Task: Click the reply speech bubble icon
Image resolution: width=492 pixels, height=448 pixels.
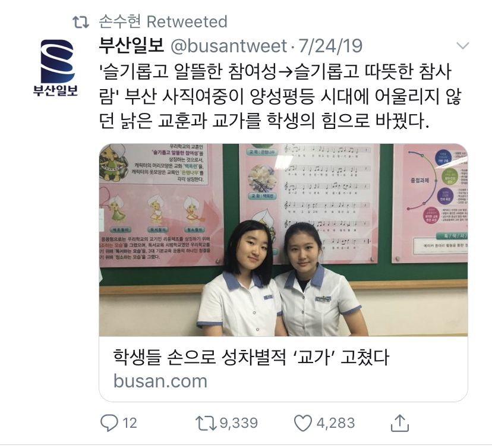Action: [109, 423]
